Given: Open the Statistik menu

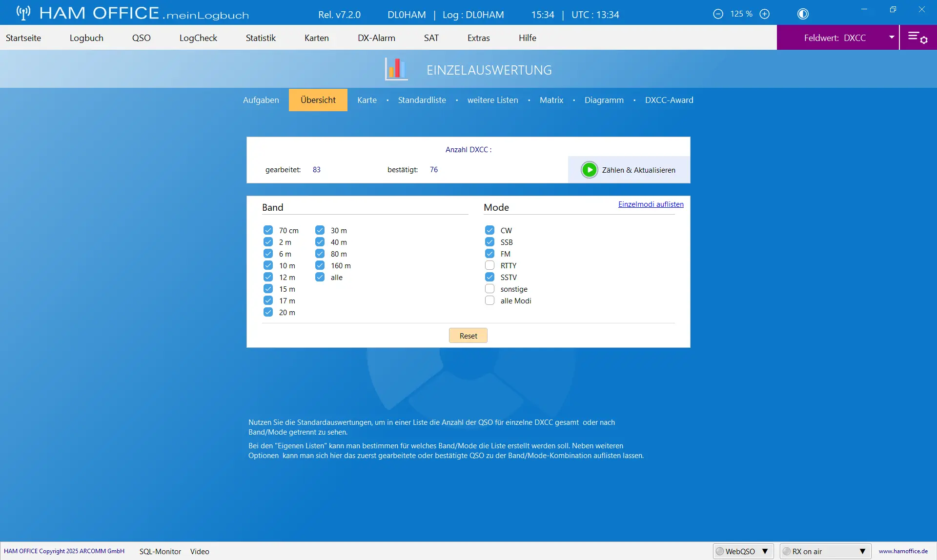Looking at the screenshot, I should [x=261, y=38].
